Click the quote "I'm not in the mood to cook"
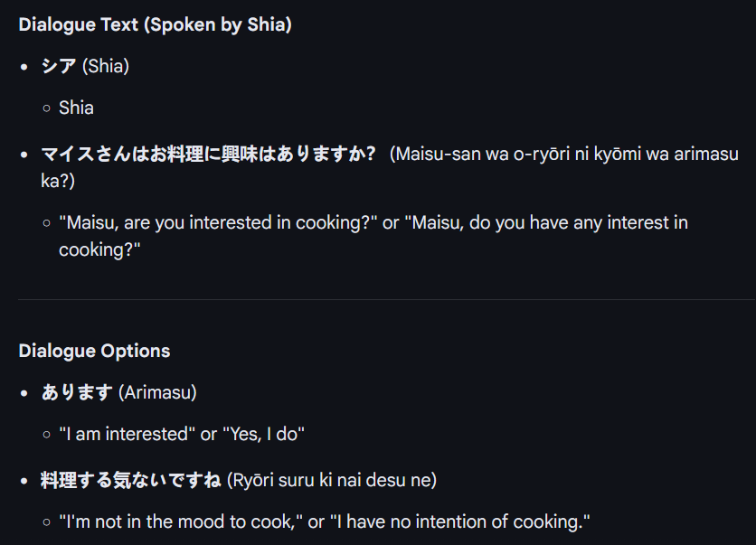Viewport: 756px width, 545px height. [x=181, y=522]
